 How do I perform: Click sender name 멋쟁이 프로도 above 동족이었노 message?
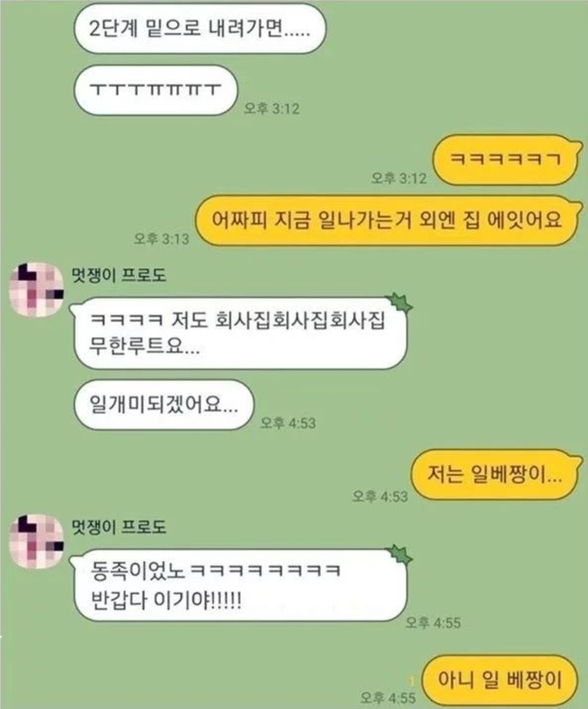tap(119, 527)
